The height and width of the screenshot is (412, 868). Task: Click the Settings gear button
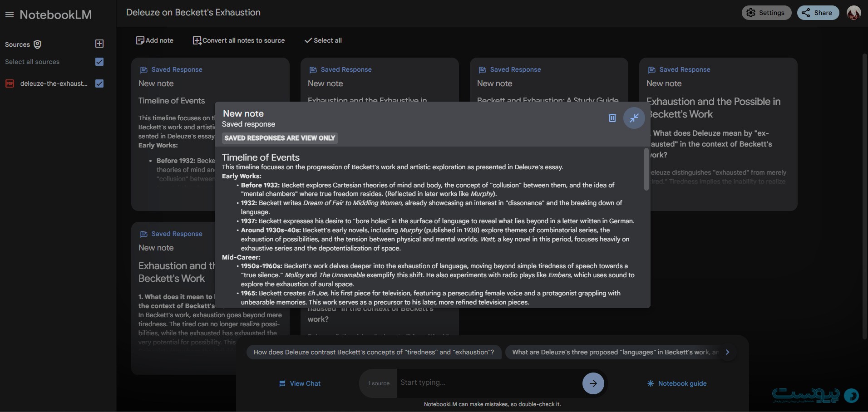[x=766, y=13]
